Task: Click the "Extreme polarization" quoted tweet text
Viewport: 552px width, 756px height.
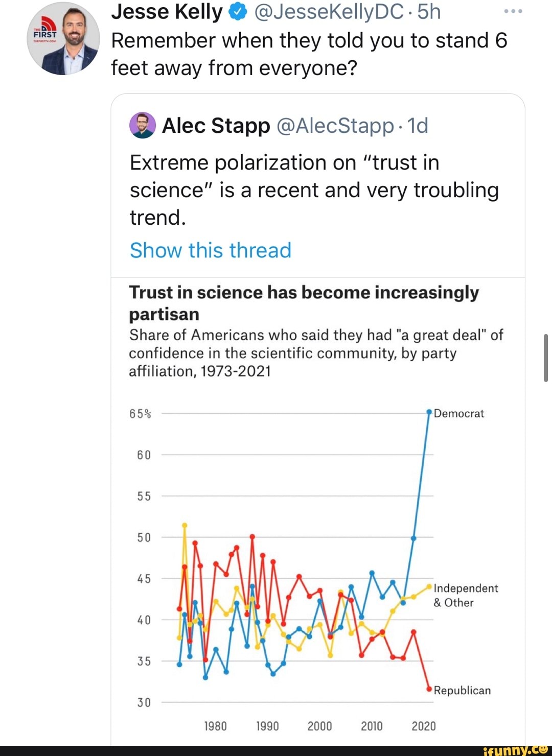Action: click(314, 190)
